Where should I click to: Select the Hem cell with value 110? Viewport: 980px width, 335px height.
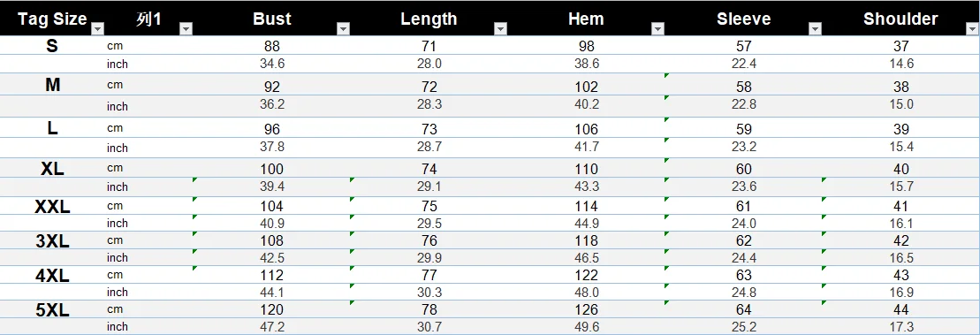coord(586,169)
